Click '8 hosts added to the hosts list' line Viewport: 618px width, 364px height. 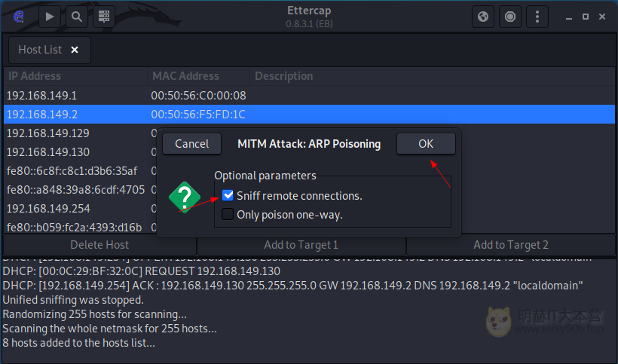[79, 343]
